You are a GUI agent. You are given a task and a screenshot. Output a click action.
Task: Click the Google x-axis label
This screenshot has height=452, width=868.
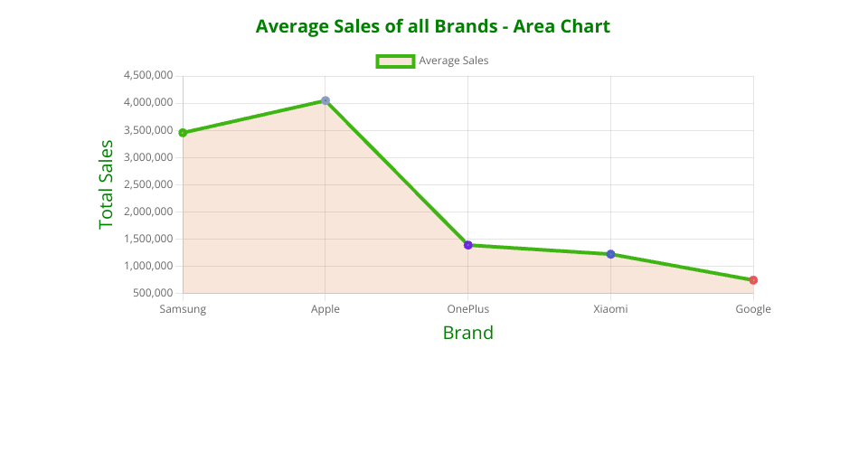coord(753,309)
